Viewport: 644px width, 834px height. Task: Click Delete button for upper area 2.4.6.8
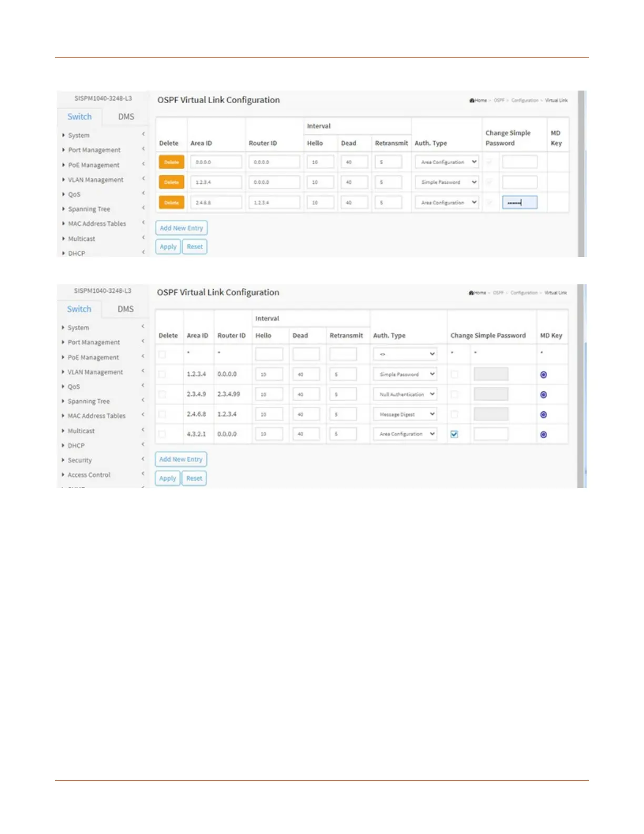pyautogui.click(x=172, y=203)
